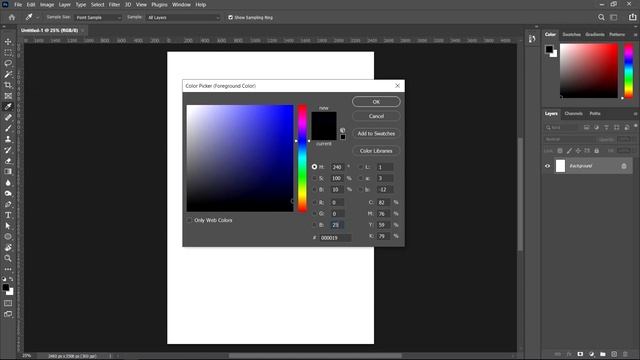Screen dimensions: 640x360
Task: Click Add to Swatches button
Action: (x=376, y=133)
